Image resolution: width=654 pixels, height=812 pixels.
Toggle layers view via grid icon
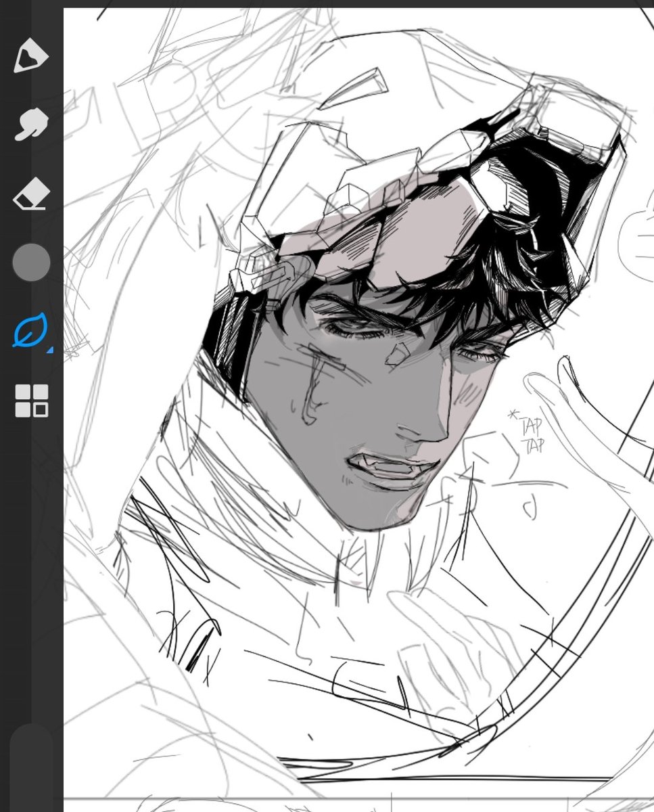[32, 399]
